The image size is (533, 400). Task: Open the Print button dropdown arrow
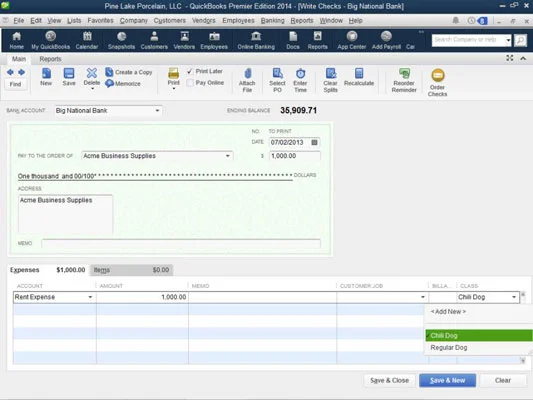(174, 89)
